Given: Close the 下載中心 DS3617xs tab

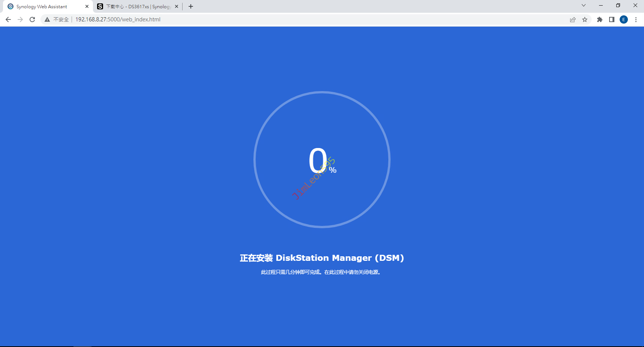Looking at the screenshot, I should [177, 6].
